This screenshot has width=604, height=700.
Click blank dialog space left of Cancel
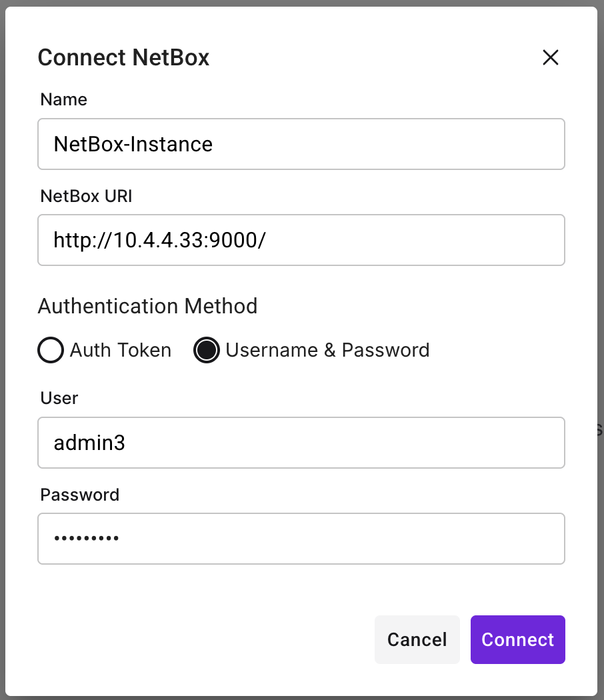pos(200,639)
